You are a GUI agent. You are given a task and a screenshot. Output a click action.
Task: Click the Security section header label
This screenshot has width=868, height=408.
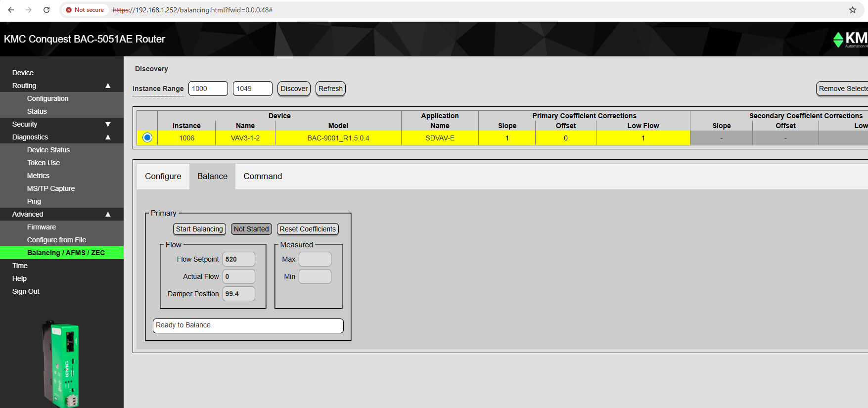pos(25,124)
